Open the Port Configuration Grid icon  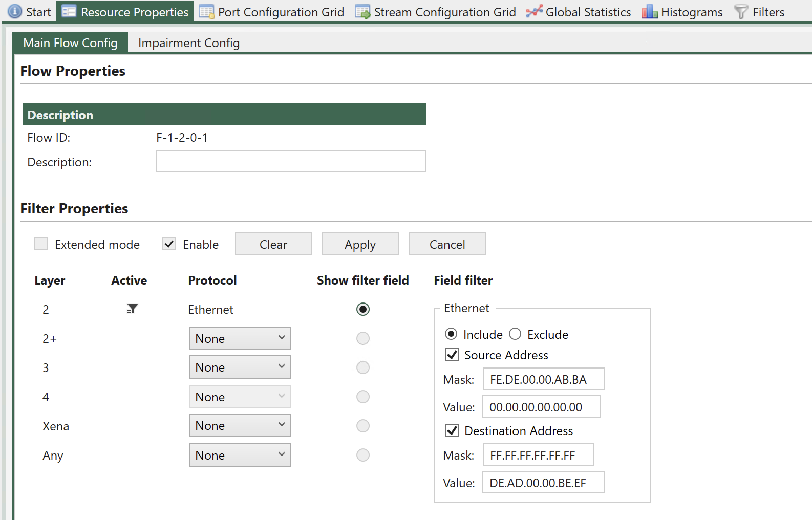pyautogui.click(x=206, y=11)
